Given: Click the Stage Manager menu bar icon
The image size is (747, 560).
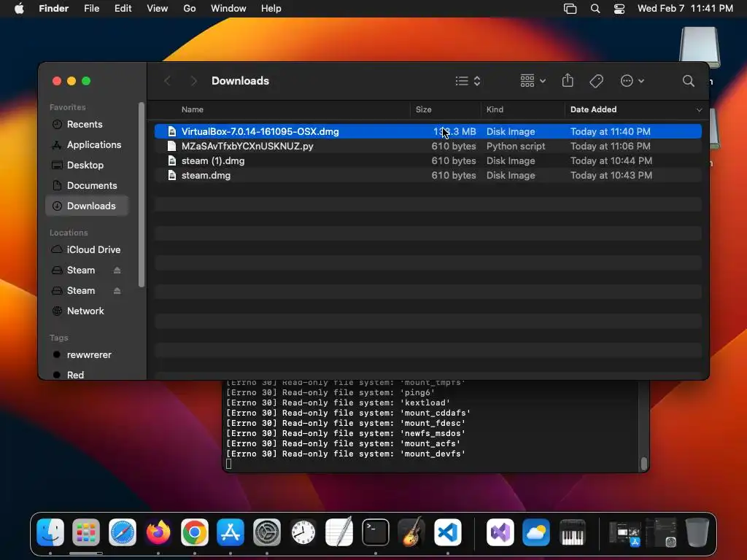Looking at the screenshot, I should click(x=570, y=9).
